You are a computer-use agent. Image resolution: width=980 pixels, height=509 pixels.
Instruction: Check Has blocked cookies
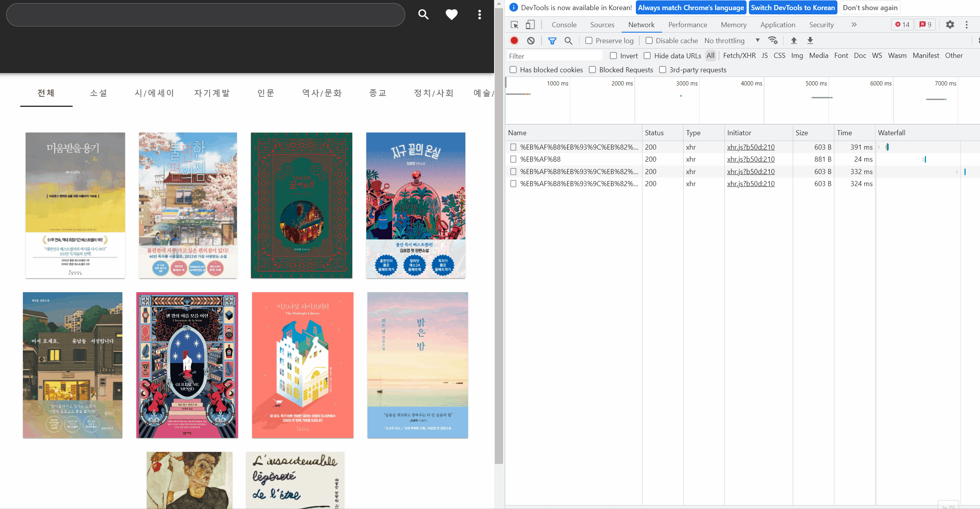pyautogui.click(x=513, y=70)
